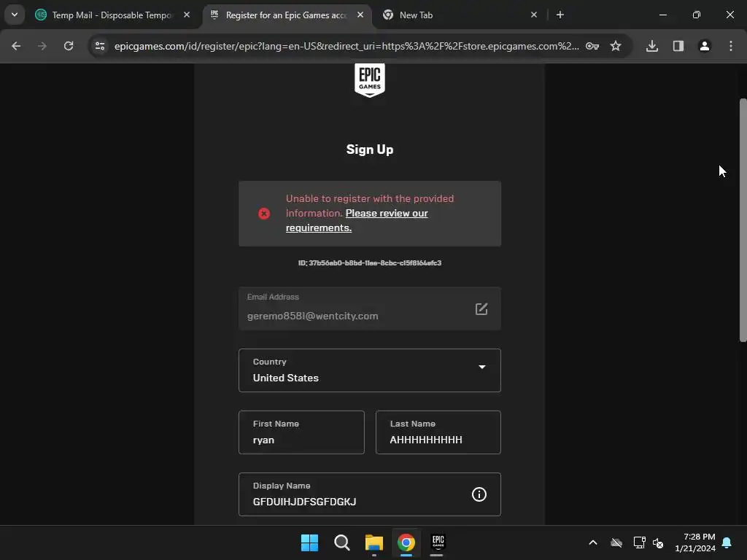Click the display network tray icon
This screenshot has height=560, width=747.
pos(639,542)
